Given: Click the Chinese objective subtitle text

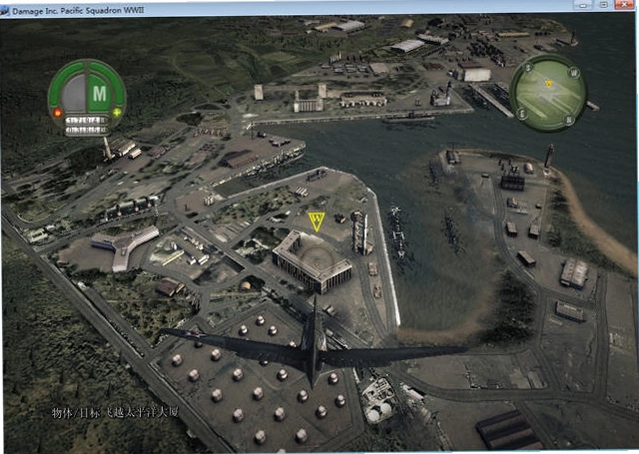Looking at the screenshot, I should coord(115,412).
